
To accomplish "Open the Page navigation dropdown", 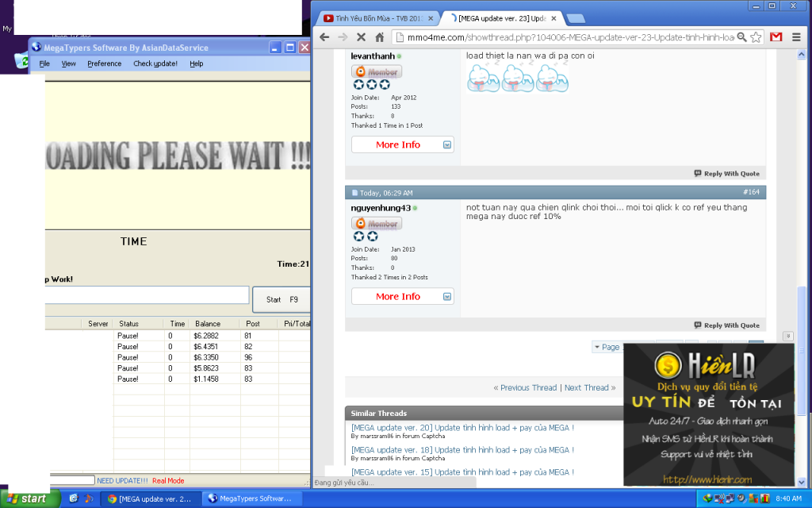I will (x=607, y=347).
